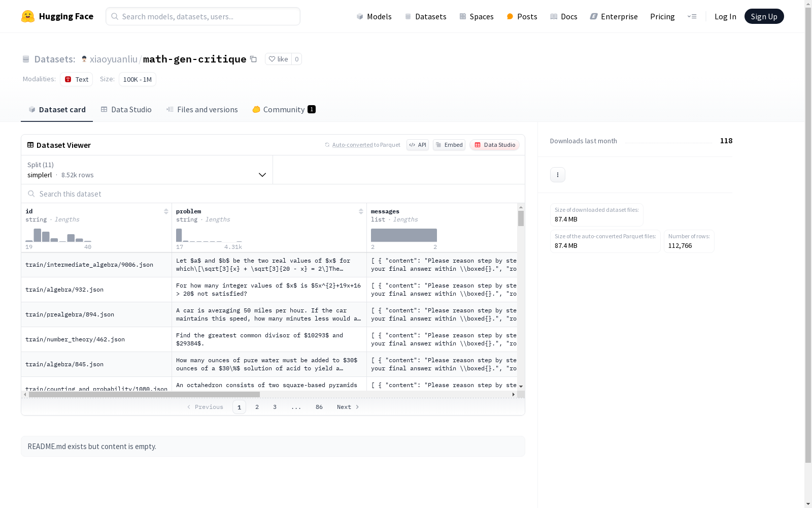Click the table horizontal scrollbar thumb

coord(144,394)
